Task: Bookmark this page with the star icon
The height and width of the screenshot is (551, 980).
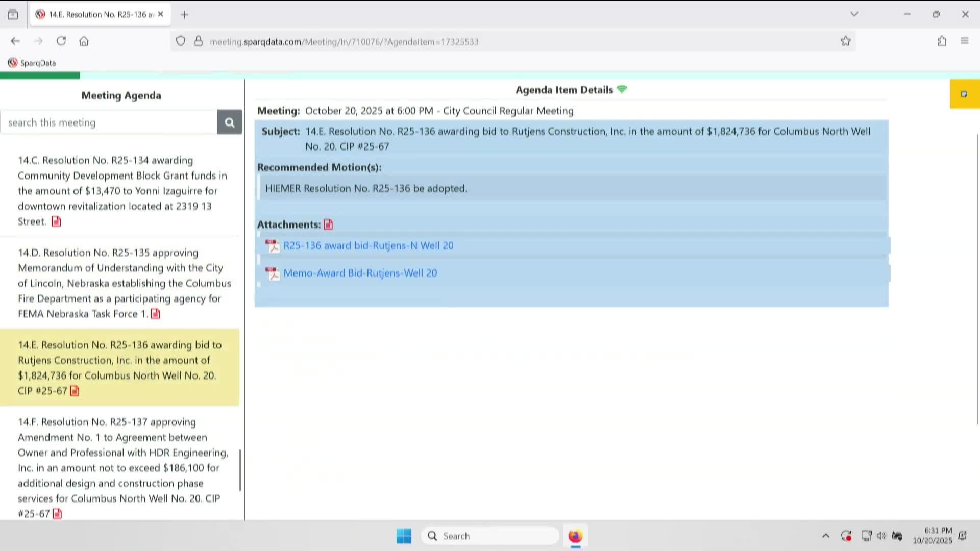Action: pos(846,41)
